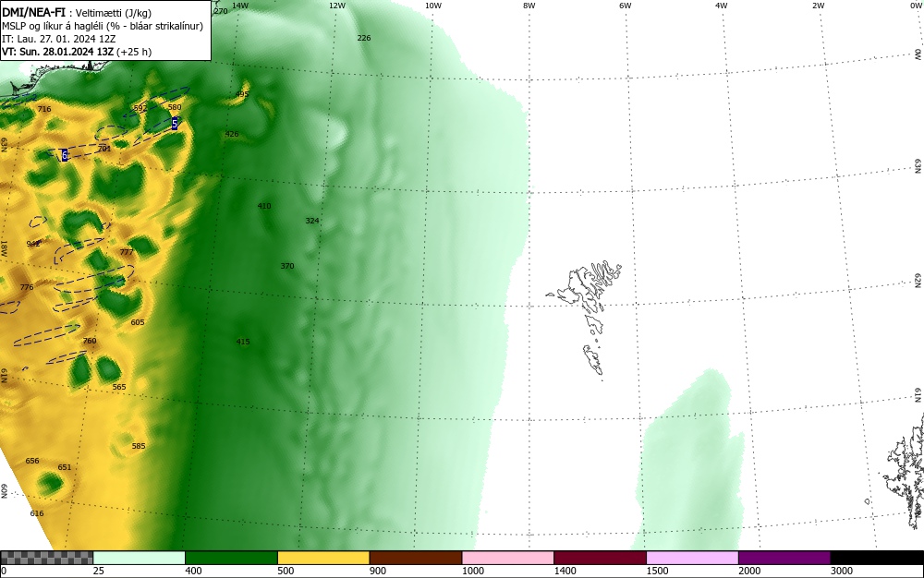This screenshot has height=578, width=924.
Task: Click the 62N latitude label on the right edge
Action: coord(918,281)
